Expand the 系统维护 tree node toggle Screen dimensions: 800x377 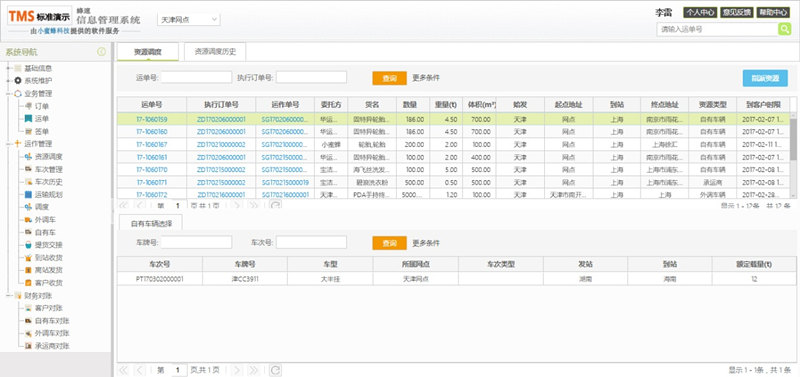(x=8, y=81)
